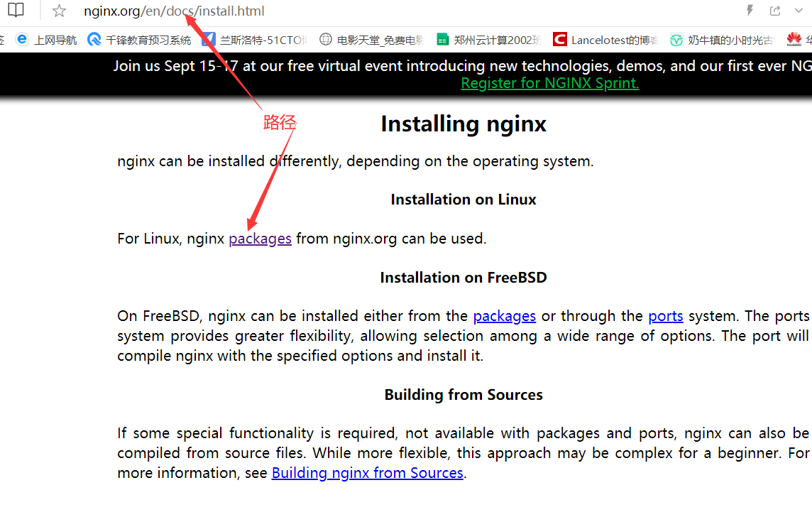Expand the address bar dropdown chevron
The height and width of the screenshot is (517, 812).
tap(799, 11)
